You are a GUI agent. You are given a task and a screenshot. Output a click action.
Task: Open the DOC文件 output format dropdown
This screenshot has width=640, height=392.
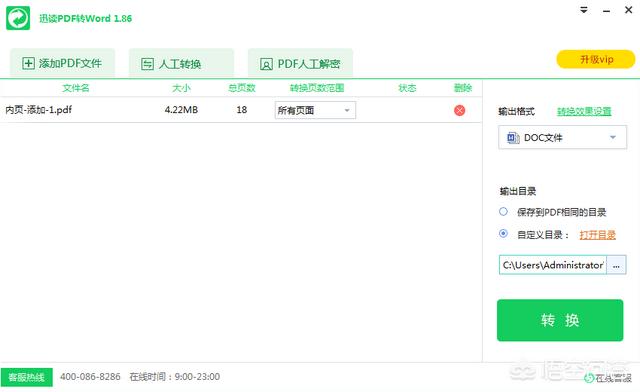pyautogui.click(x=562, y=138)
